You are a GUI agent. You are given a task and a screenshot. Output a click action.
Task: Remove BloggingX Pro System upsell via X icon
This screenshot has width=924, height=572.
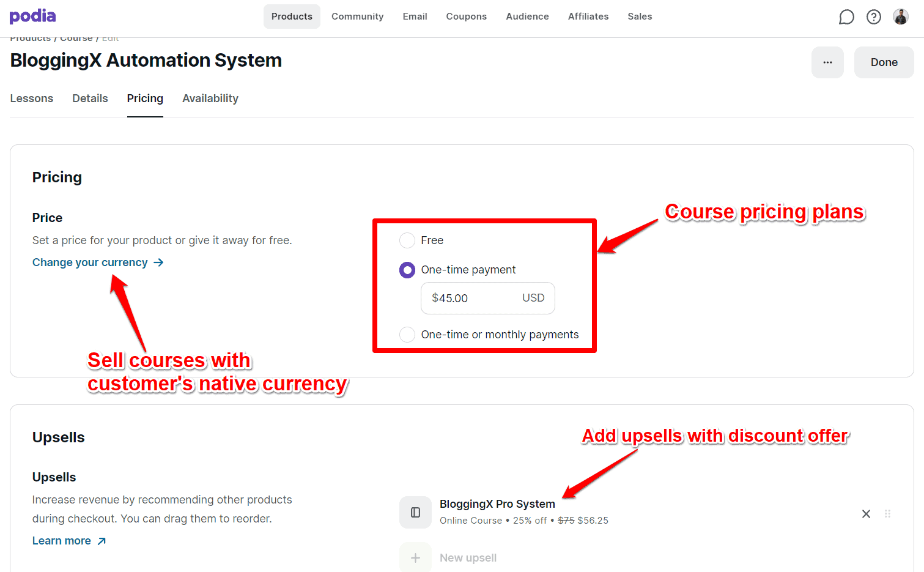pyautogui.click(x=866, y=514)
